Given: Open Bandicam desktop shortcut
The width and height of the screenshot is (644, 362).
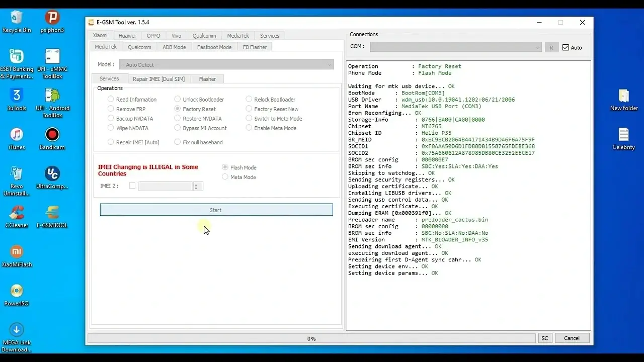Looking at the screenshot, I should tap(52, 138).
